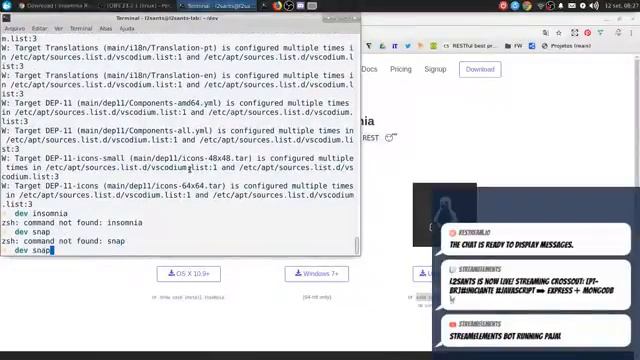
Task: Open Chrome's three-dot menu
Action: coord(631,33)
